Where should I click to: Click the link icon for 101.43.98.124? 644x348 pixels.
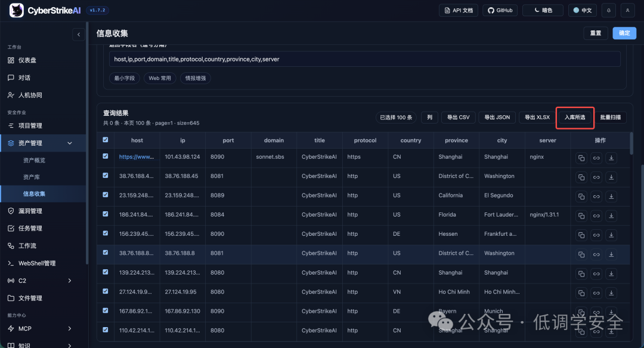point(596,158)
